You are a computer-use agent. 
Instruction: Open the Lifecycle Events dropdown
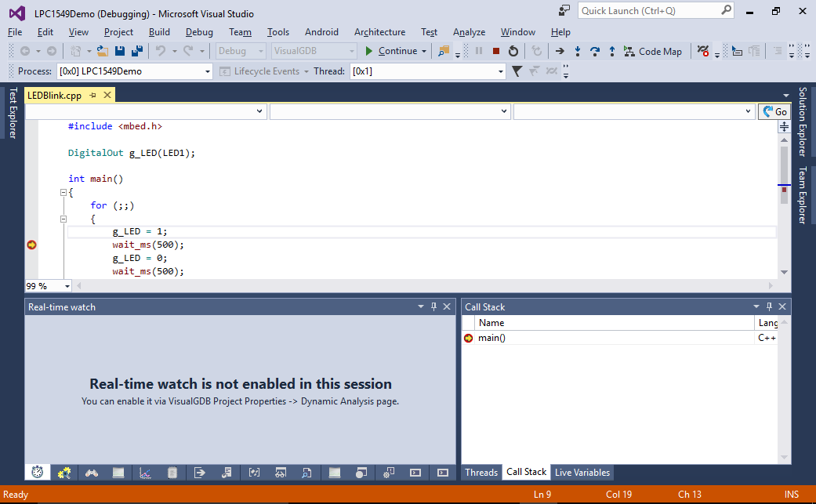coord(306,71)
